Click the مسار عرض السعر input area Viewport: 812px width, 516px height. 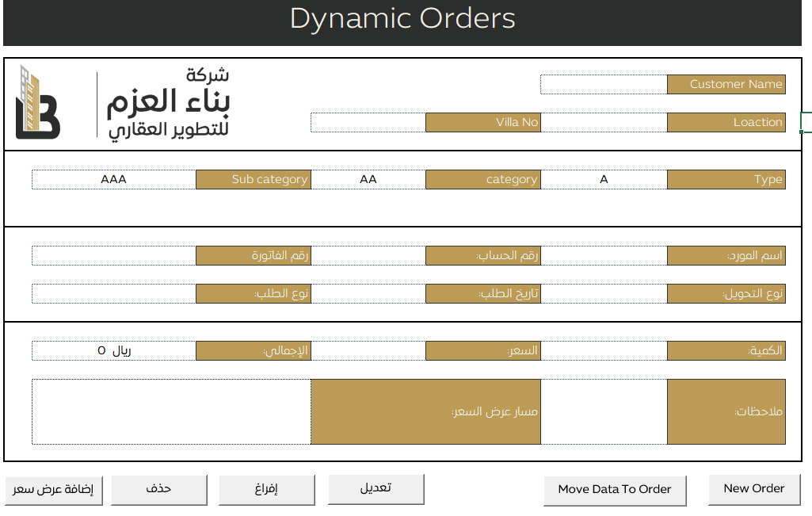pyautogui.click(x=171, y=412)
